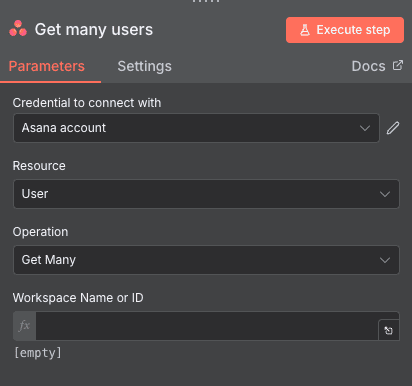Image resolution: width=412 pixels, height=386 pixels.
Task: Open the Asana account credential dropdown
Action: pos(196,128)
